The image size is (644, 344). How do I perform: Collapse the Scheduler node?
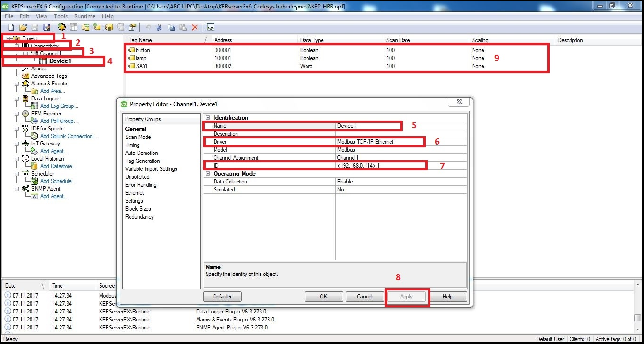17,174
